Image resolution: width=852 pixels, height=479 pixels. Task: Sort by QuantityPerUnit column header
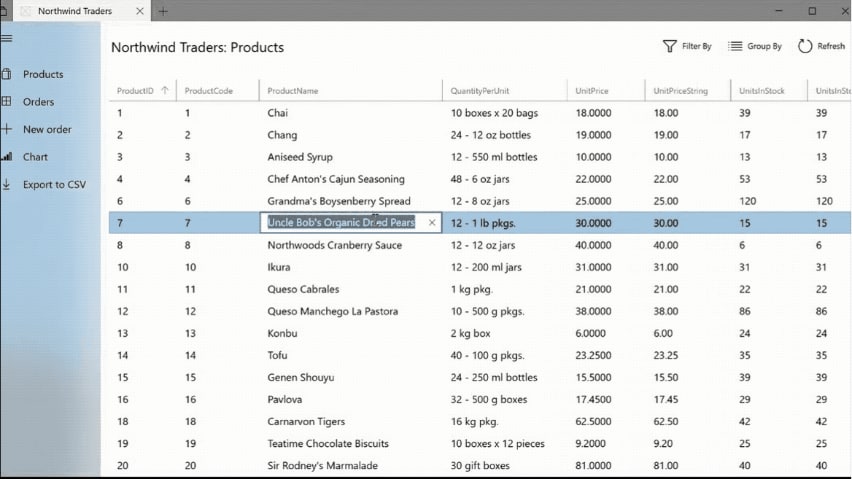pyautogui.click(x=505, y=91)
